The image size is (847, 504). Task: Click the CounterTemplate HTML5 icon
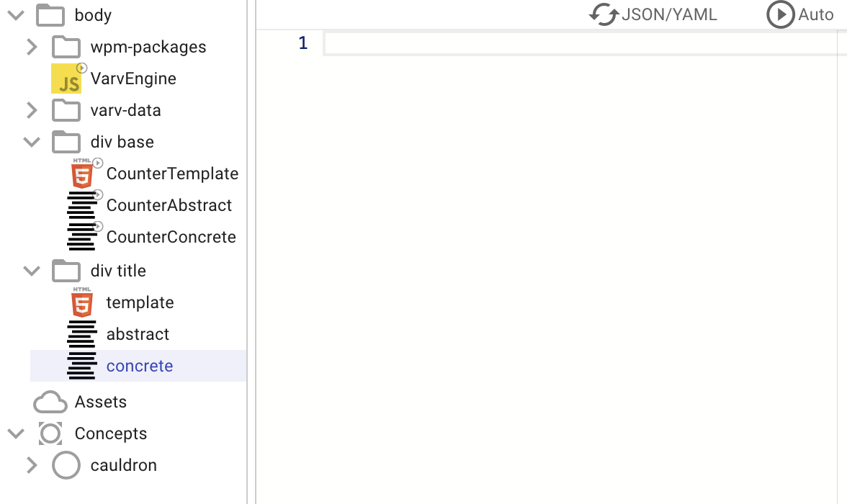pos(82,174)
